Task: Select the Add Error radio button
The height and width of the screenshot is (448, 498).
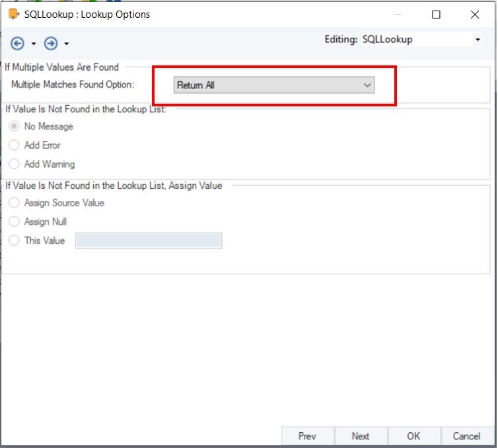Action: pos(15,145)
